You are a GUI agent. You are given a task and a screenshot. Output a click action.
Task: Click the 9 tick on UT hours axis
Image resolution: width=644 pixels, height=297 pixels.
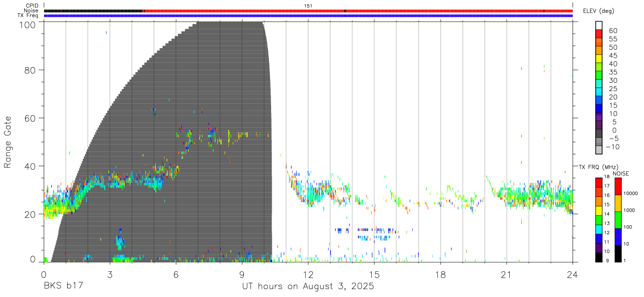242,273
